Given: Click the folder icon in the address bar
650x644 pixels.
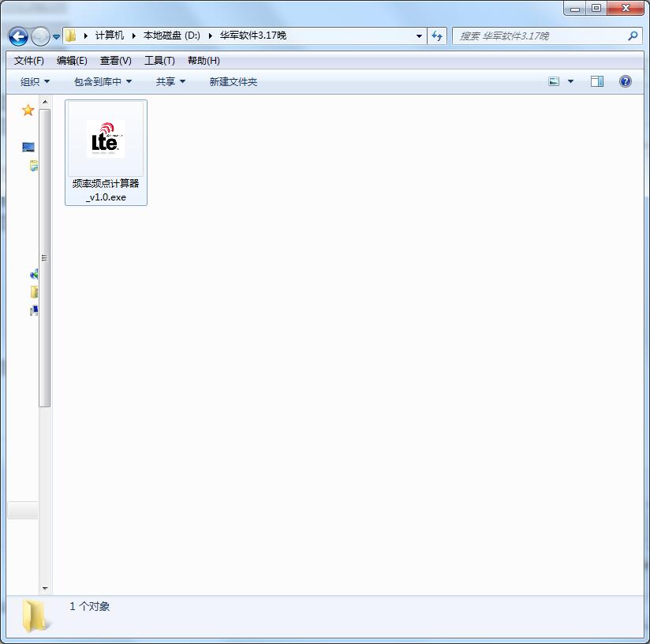Looking at the screenshot, I should 71,36.
